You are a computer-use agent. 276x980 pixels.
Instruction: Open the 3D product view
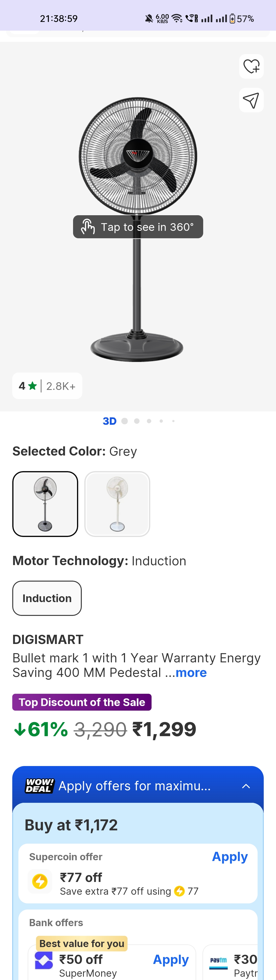pos(110,421)
